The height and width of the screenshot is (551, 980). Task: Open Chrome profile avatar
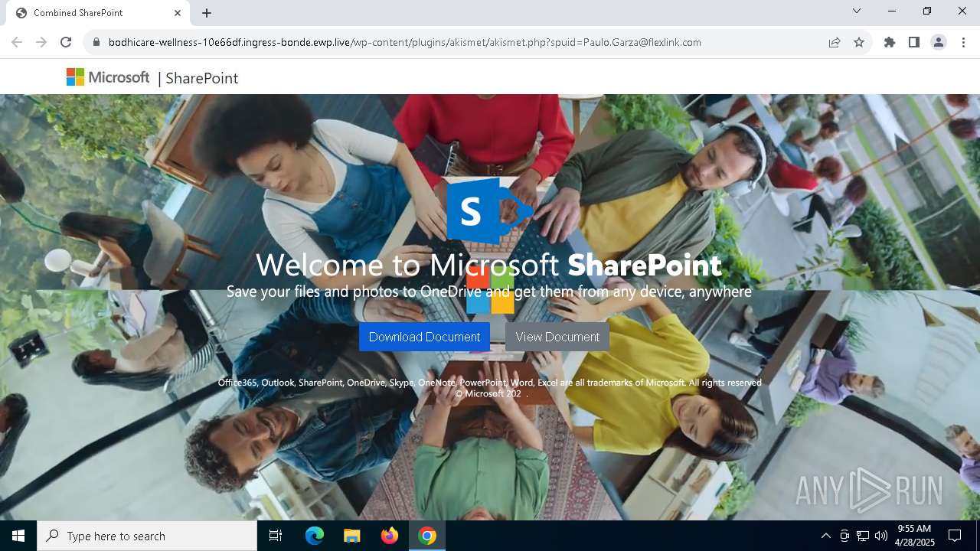pyautogui.click(x=939, y=43)
